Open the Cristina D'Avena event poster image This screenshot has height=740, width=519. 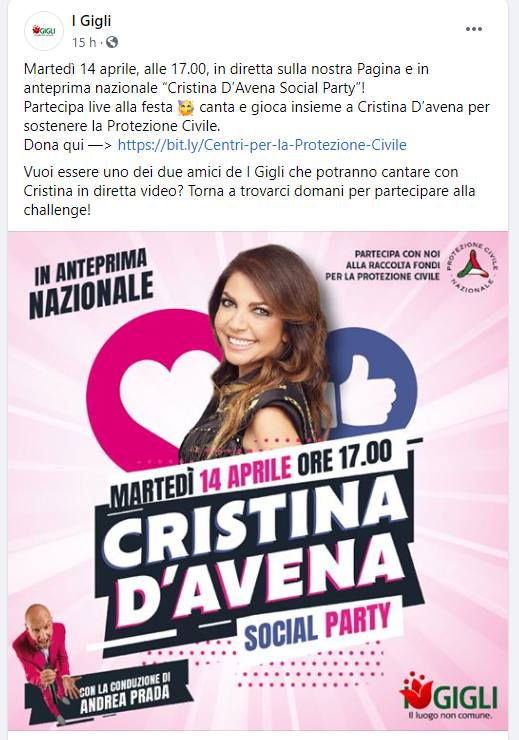pos(258,481)
